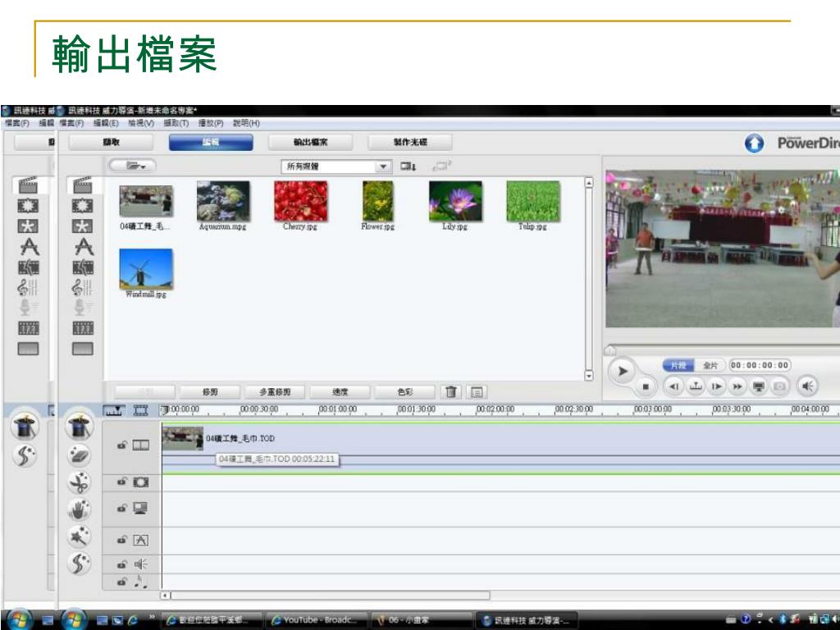The height and width of the screenshot is (630, 840).
Task: Select 全片 movie preview mode
Action: tap(710, 365)
